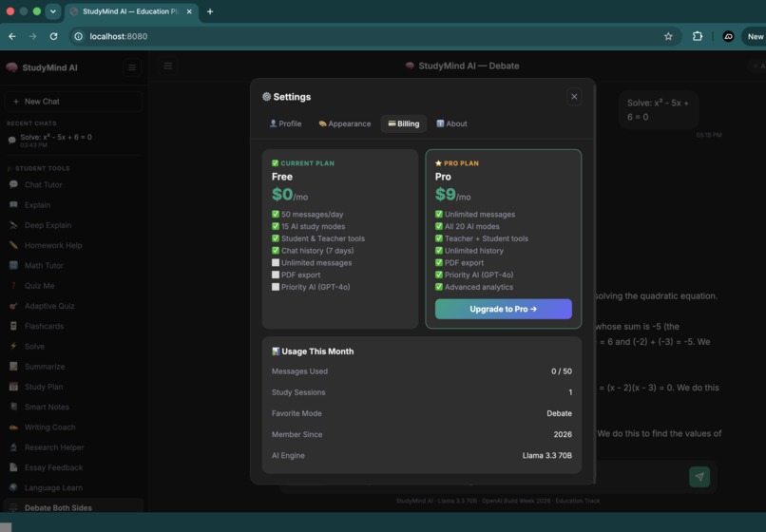Send message with the green send button
This screenshot has width=766, height=532.
point(699,477)
